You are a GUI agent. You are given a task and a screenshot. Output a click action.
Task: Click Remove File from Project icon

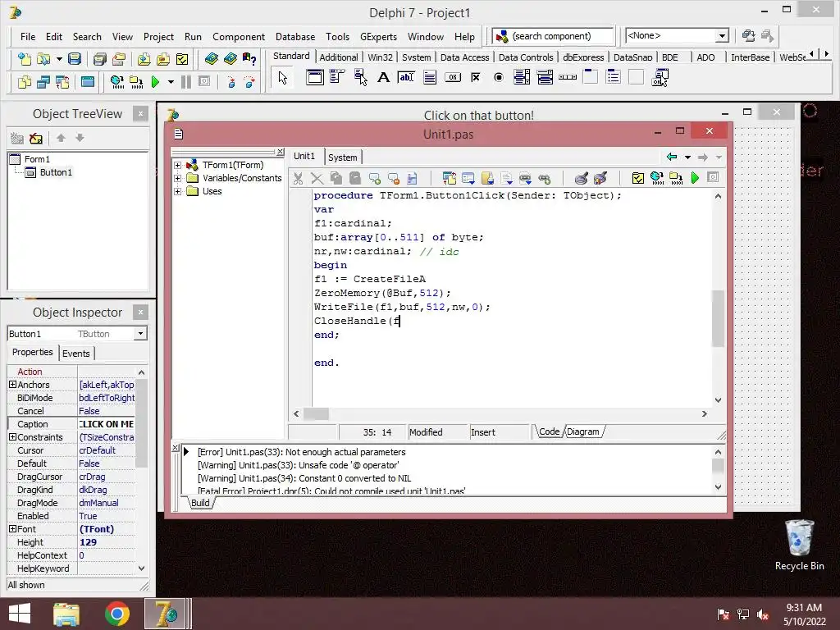click(x=163, y=59)
